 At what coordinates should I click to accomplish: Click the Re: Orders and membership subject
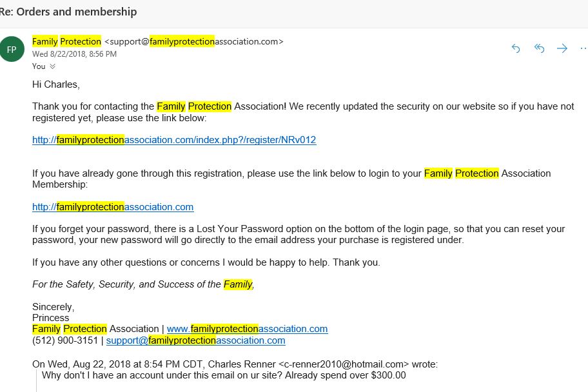coord(68,12)
